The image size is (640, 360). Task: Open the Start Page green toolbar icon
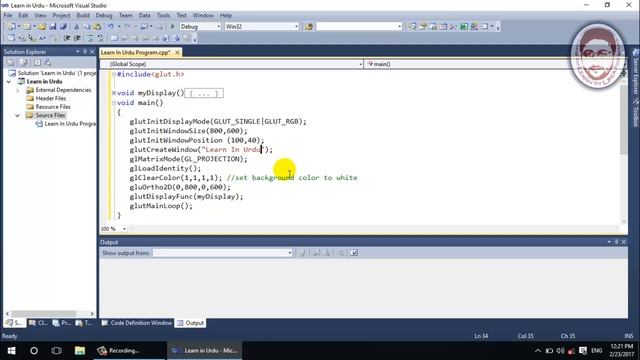coord(464,27)
